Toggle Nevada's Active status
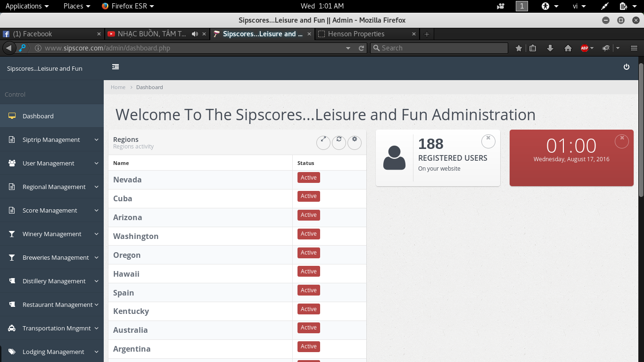Image resolution: width=644 pixels, height=362 pixels. point(308,177)
